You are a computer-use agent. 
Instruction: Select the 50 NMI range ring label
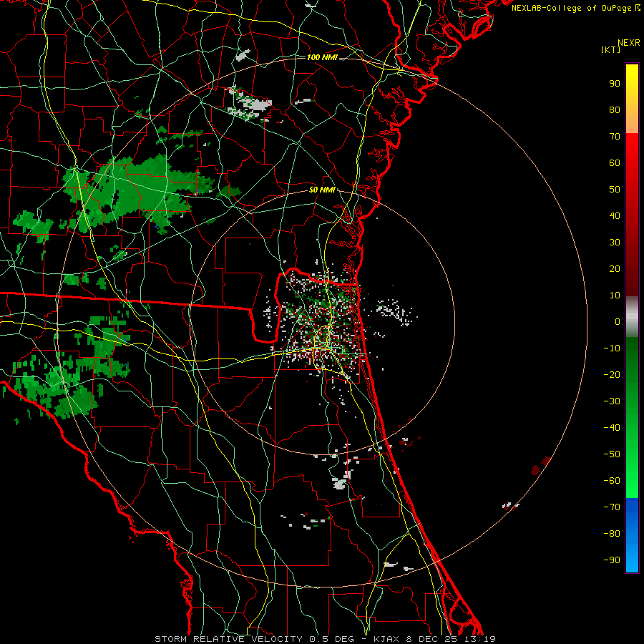click(x=322, y=190)
